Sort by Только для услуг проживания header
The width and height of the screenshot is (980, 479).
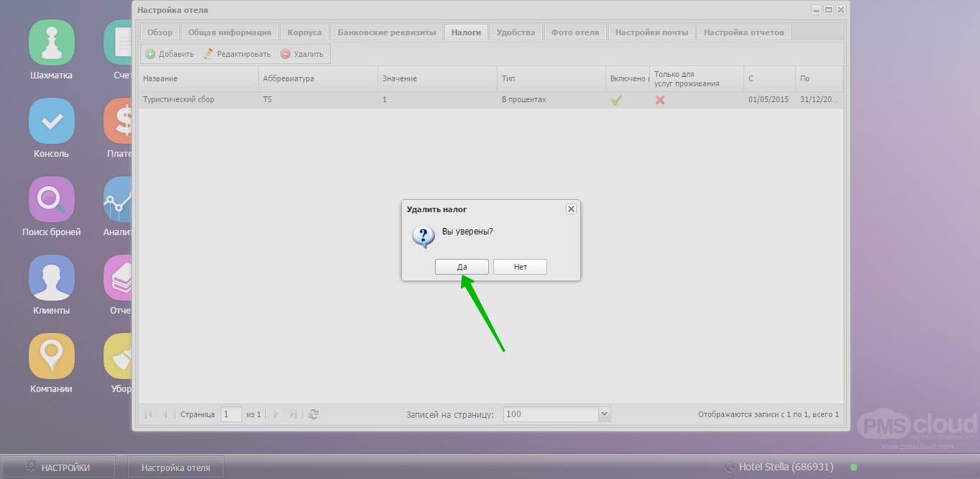[x=697, y=78]
